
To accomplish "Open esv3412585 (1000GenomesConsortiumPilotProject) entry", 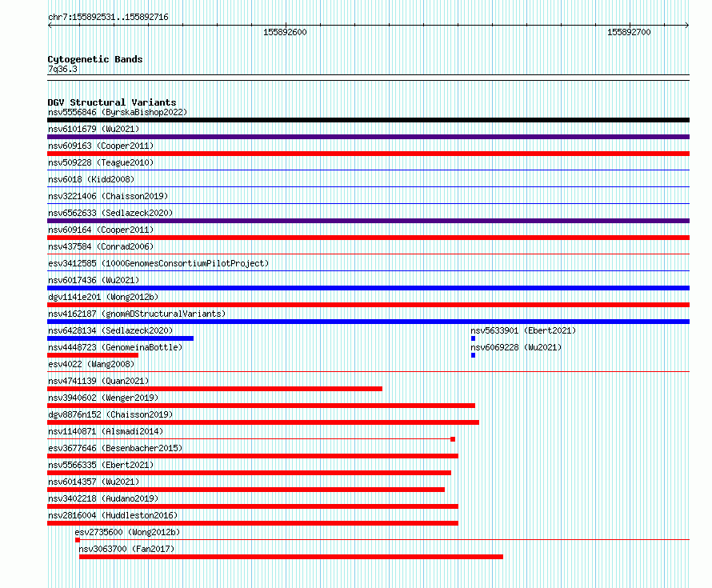I will tap(158, 263).
